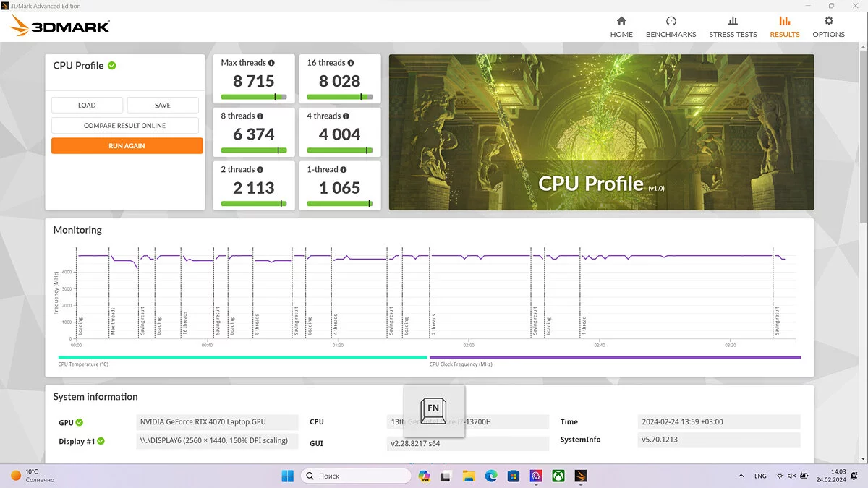Open Microsoft Edge from the taskbar

point(491,476)
